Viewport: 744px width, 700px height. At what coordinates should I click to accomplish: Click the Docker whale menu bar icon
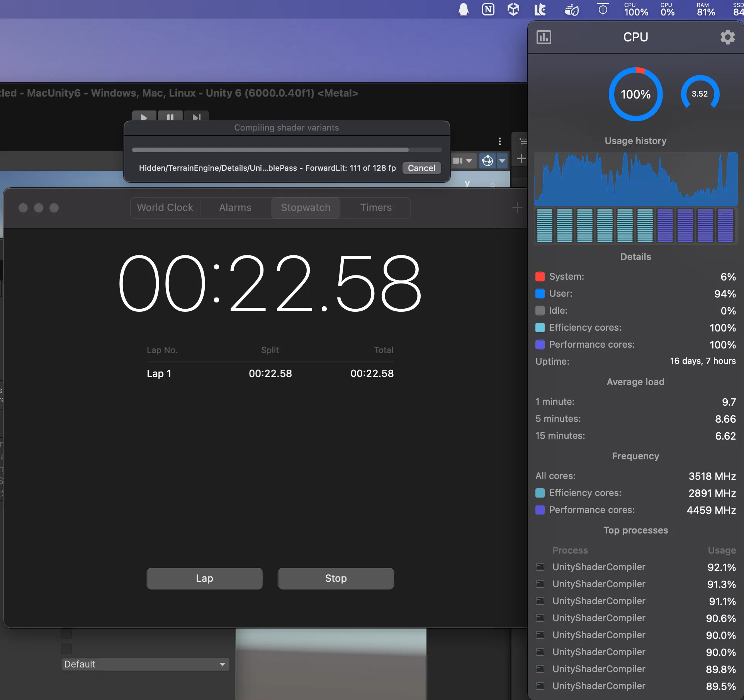click(x=572, y=10)
